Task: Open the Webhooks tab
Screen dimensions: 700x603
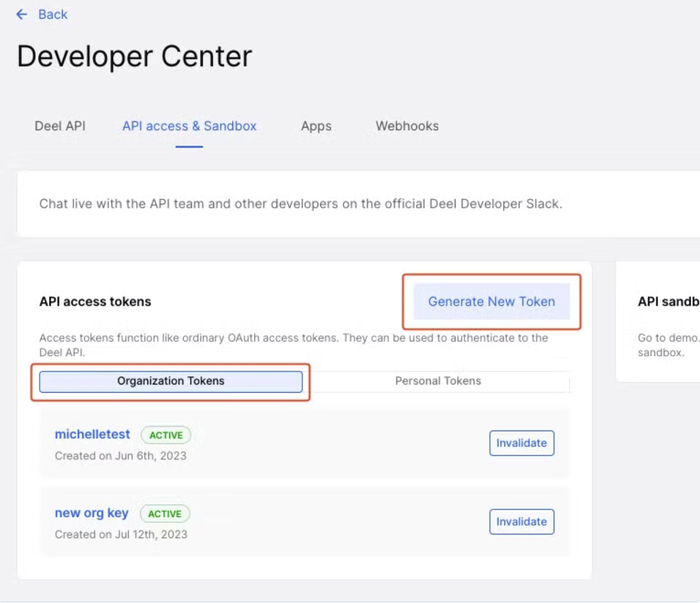Action: (407, 126)
